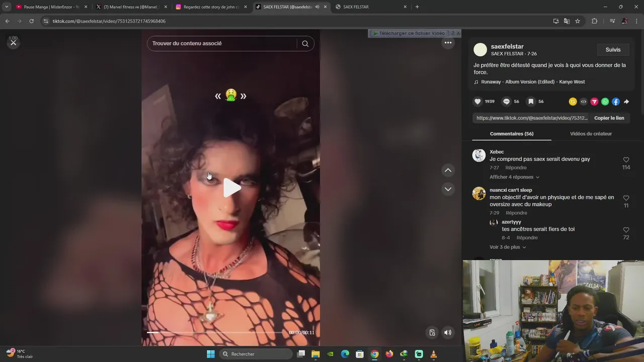Go to previous video with up chevron

click(x=448, y=170)
